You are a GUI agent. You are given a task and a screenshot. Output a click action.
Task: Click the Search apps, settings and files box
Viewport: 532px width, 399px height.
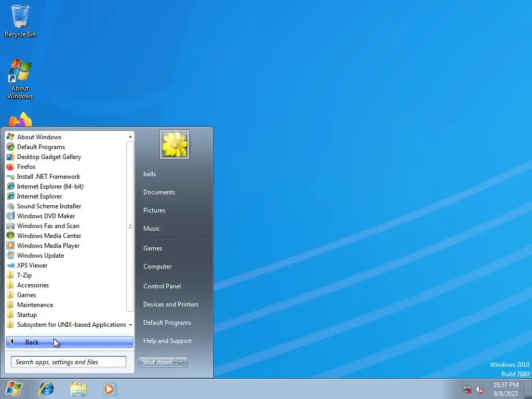(x=69, y=362)
